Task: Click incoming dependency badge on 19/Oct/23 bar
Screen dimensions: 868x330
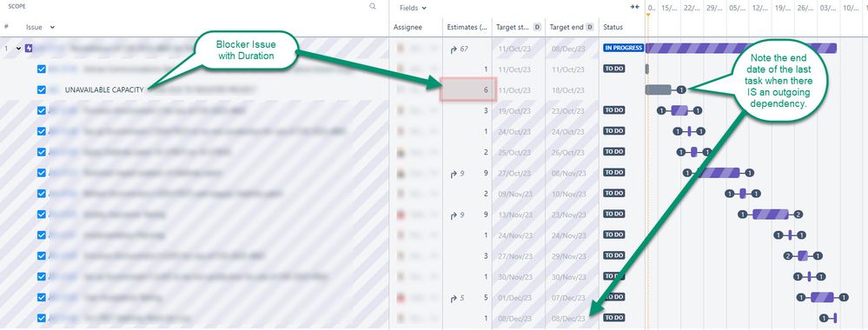Action: tap(661, 111)
